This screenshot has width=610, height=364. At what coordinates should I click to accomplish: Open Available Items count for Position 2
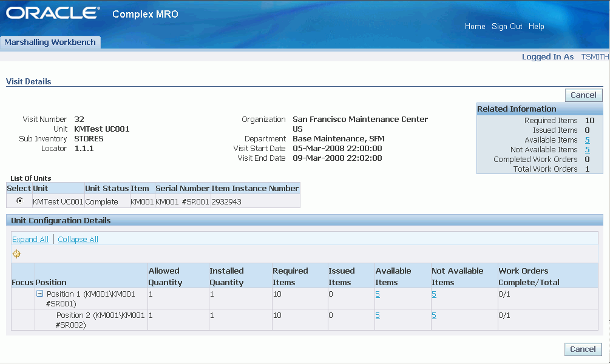tap(378, 315)
